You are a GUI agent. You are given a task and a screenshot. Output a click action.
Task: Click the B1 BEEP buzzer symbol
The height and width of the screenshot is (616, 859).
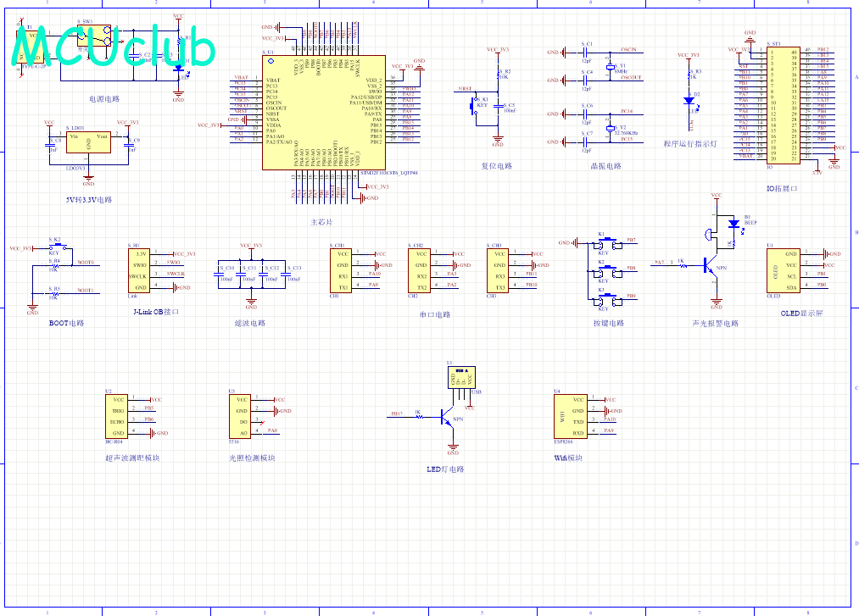pos(733,224)
